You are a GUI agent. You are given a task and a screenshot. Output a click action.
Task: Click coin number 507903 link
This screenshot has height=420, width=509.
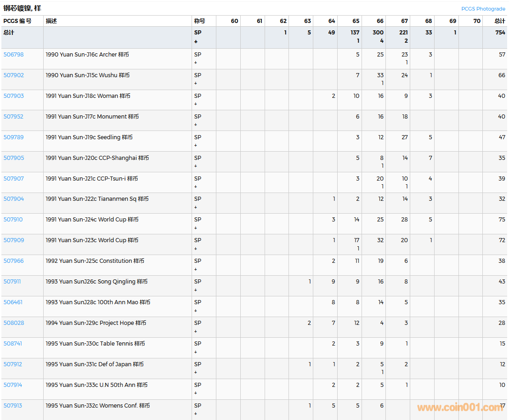13,96
